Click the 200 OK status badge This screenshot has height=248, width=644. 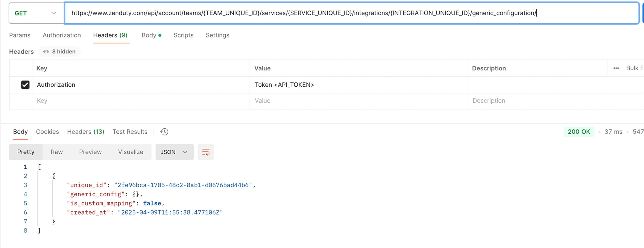pos(579,132)
